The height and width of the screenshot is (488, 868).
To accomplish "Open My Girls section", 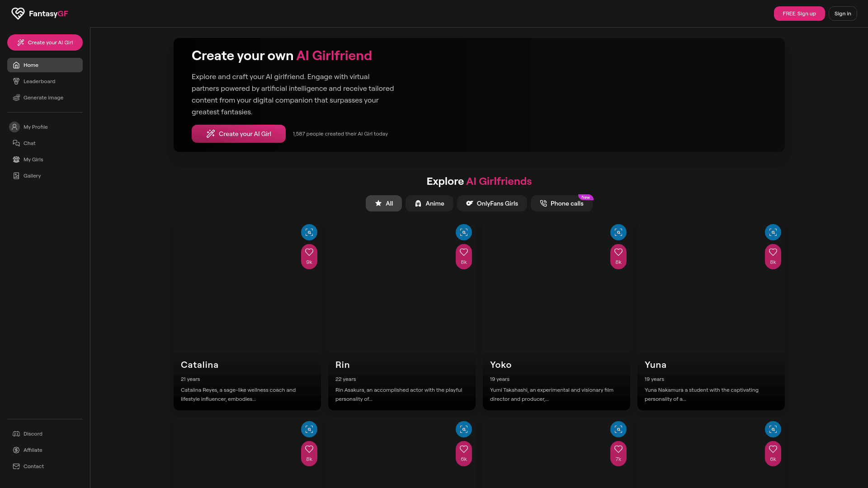I will 33,160.
